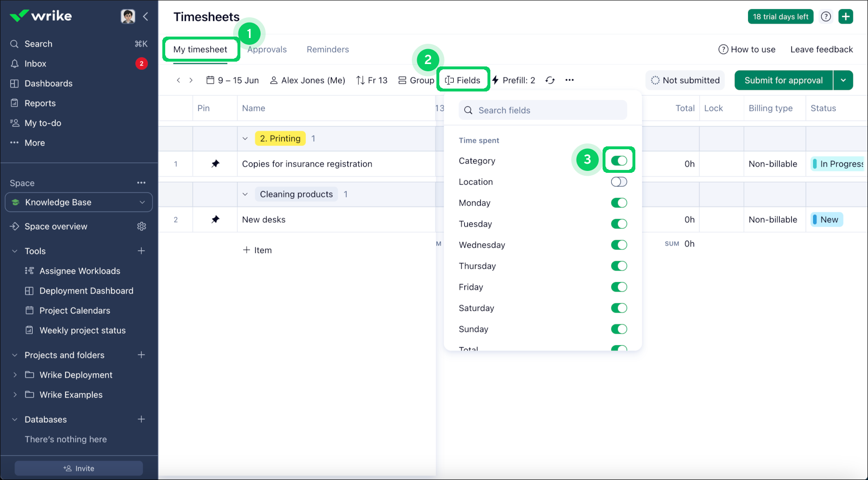The height and width of the screenshot is (480, 868).
Task: Go to previous week arrow
Action: [x=178, y=80]
